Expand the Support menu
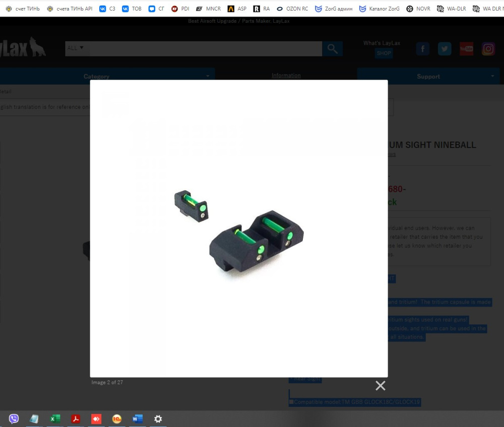Image resolution: width=504 pixels, height=427 pixels. (428, 76)
